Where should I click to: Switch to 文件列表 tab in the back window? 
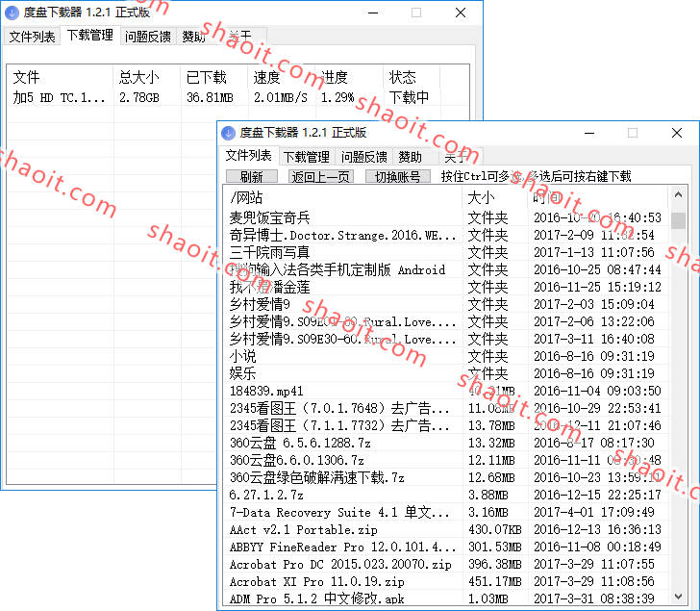tap(32, 37)
